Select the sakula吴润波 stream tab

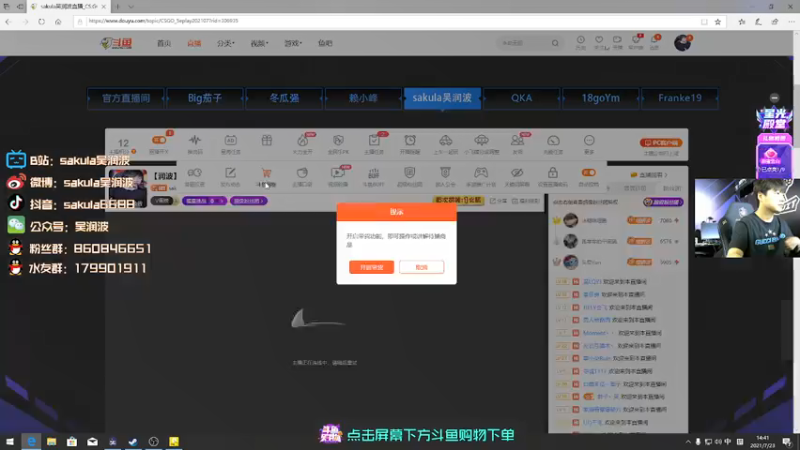tap(442, 98)
